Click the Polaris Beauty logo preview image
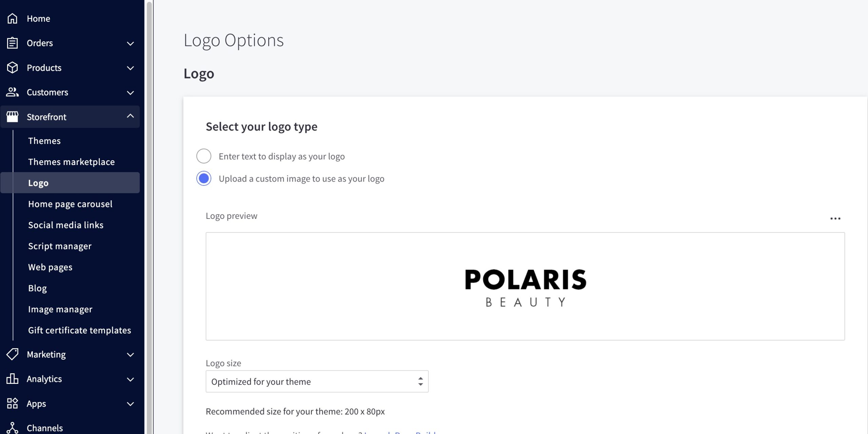Screen dimensions: 868x434 [525, 287]
